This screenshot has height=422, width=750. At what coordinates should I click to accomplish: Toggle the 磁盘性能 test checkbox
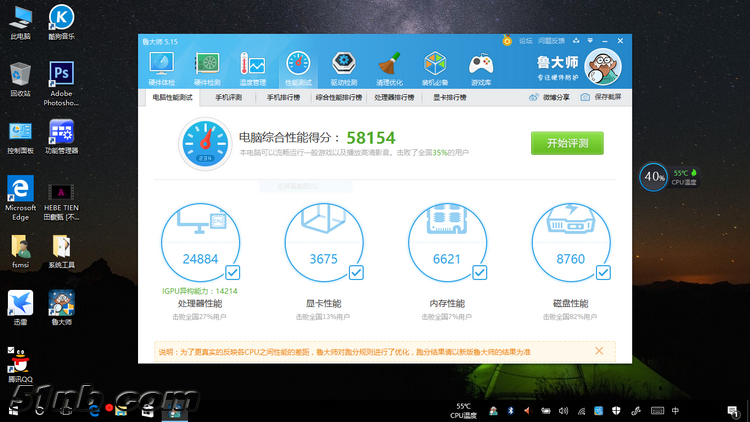[x=602, y=272]
